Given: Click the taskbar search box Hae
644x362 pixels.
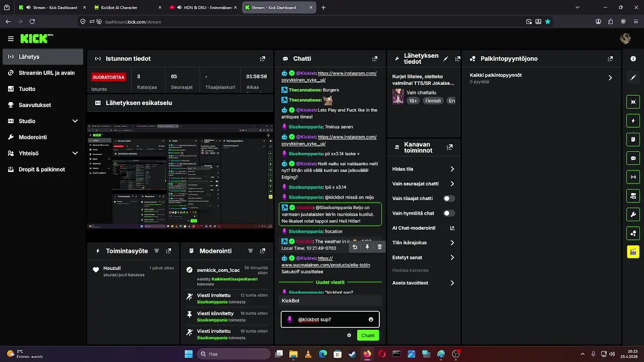Looking at the screenshot, I should coord(234,354).
